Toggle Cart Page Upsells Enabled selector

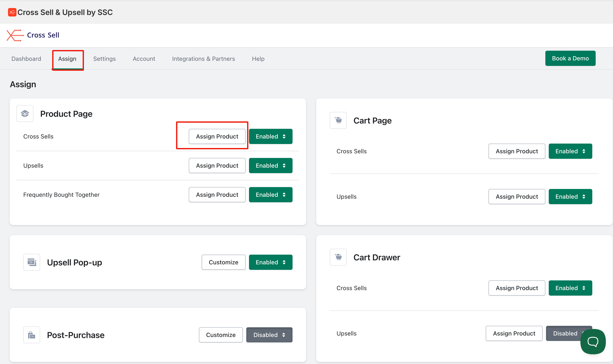570,197
